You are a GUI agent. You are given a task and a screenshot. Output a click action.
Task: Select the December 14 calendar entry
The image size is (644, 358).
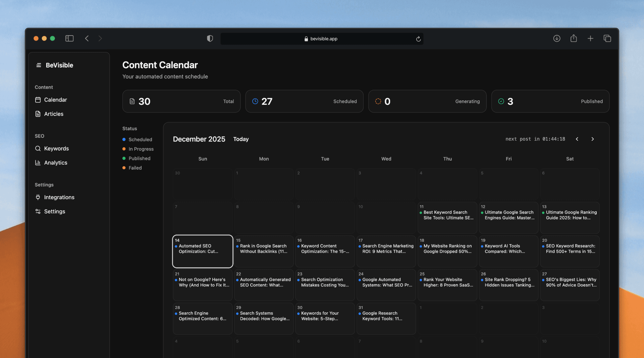tap(202, 251)
